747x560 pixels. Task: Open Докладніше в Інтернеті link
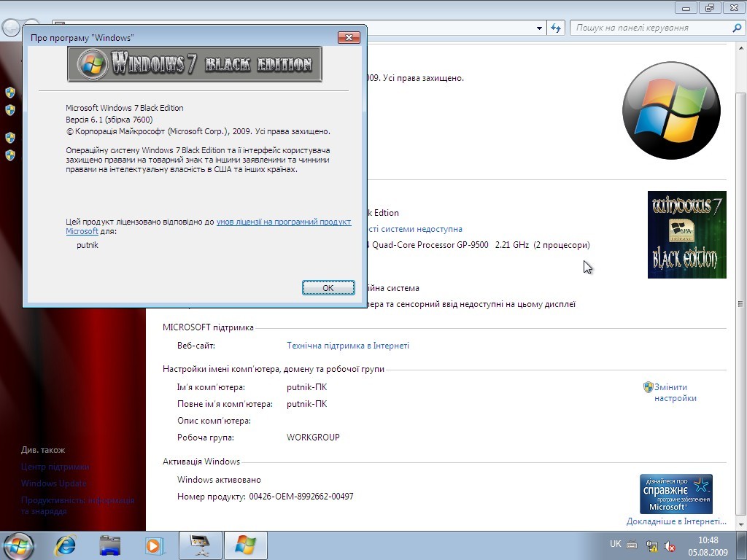click(x=676, y=521)
